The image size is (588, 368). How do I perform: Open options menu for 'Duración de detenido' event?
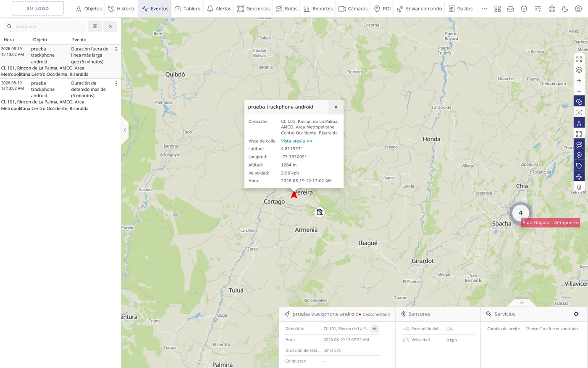pos(116,83)
